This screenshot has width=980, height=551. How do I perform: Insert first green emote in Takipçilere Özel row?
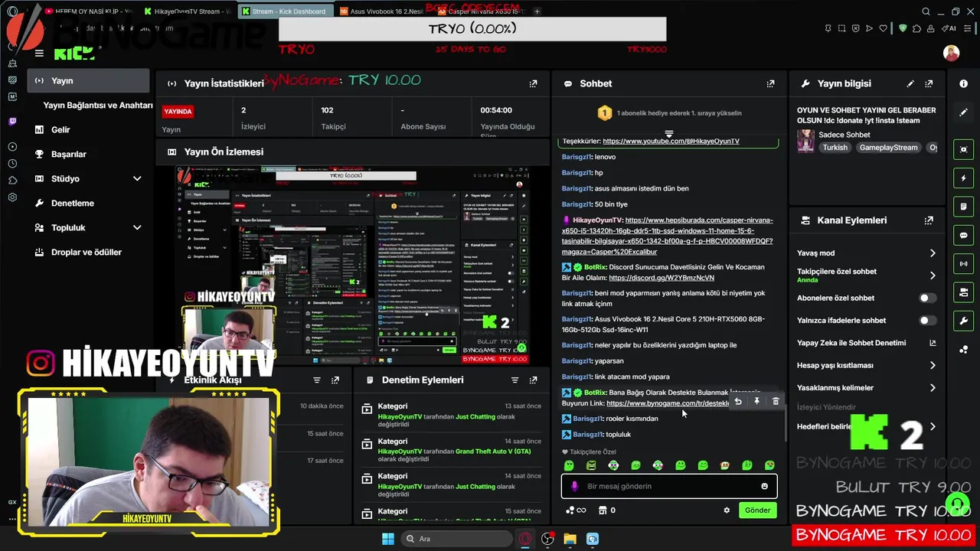coord(569,465)
